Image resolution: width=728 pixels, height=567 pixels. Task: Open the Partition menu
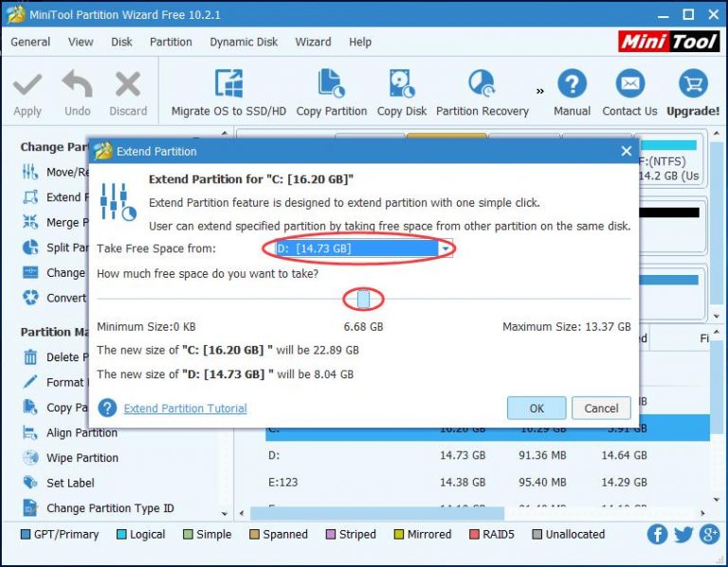(x=171, y=42)
